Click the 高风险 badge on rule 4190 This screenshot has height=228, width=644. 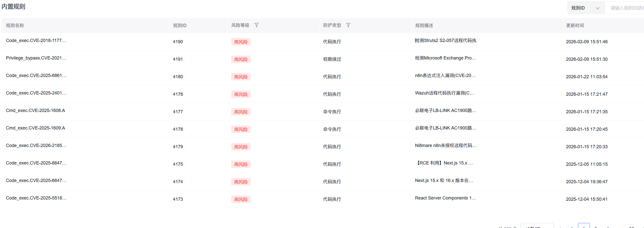point(241,41)
